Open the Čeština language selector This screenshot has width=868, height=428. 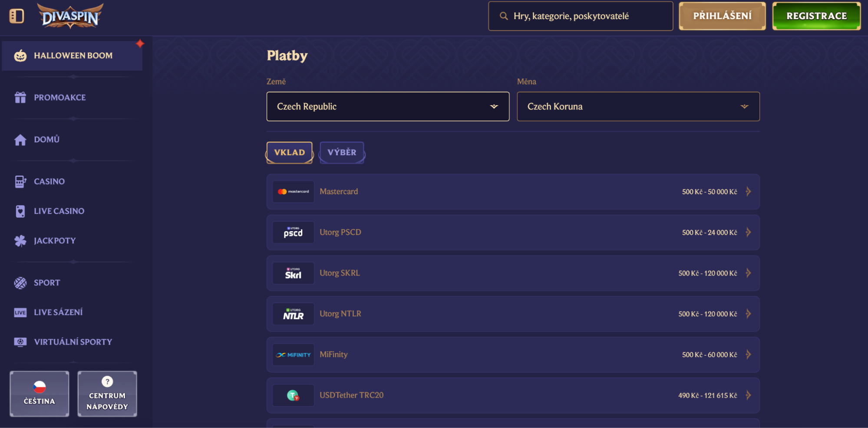pyautogui.click(x=40, y=394)
